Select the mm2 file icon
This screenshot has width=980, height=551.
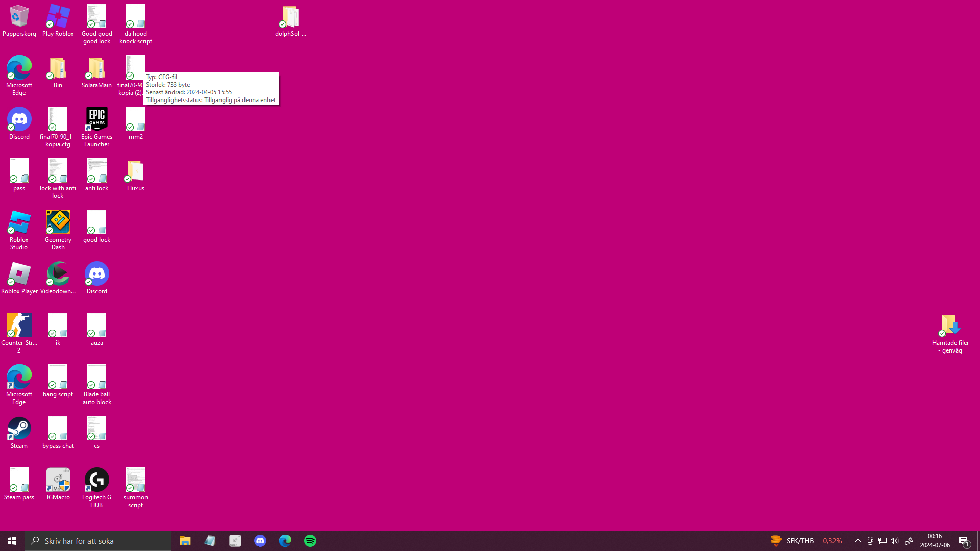coord(135,124)
